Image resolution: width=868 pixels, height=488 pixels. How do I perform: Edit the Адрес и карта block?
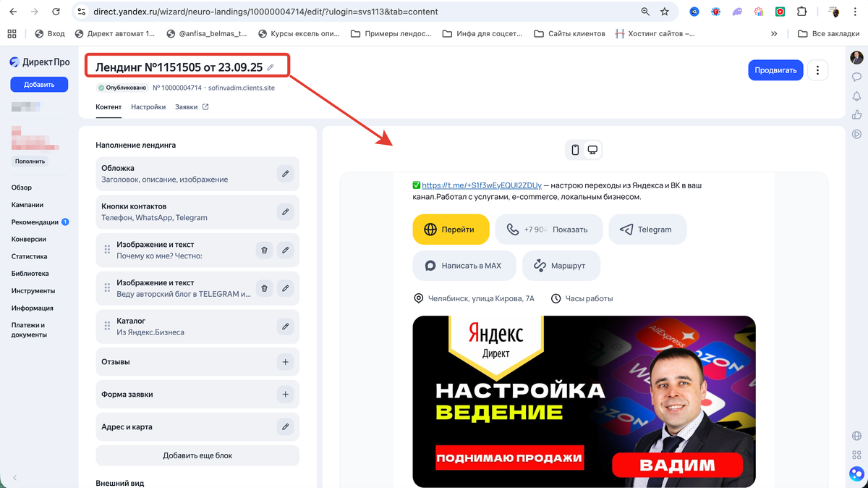point(286,427)
